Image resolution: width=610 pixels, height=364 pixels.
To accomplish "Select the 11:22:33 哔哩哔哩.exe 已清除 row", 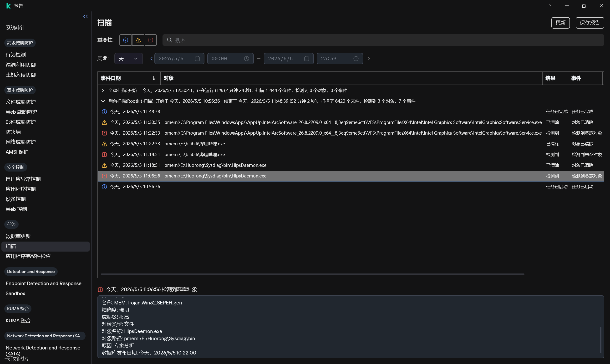I will coord(351,144).
